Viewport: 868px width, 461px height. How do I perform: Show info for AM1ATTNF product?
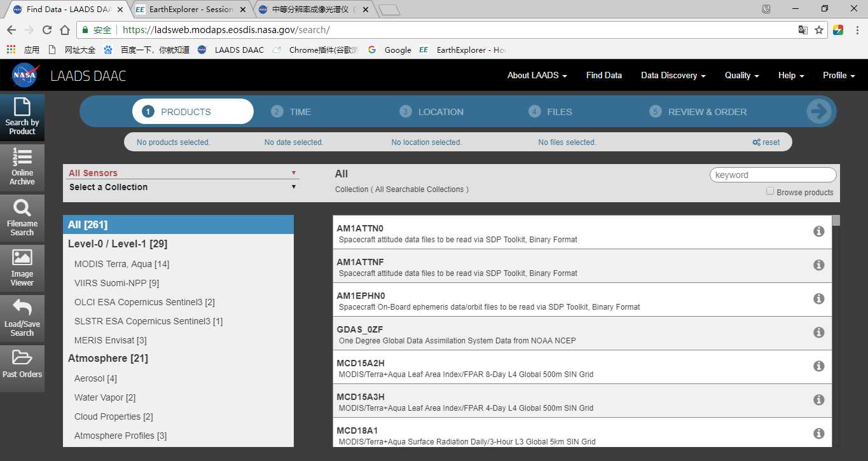tap(819, 265)
